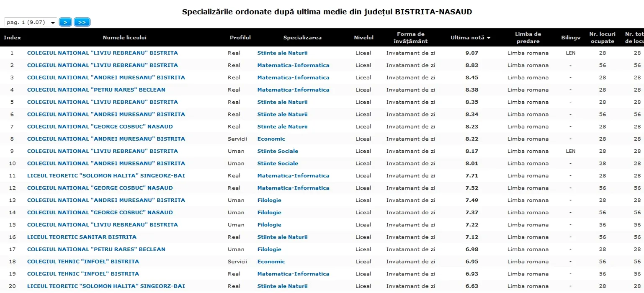The width and height of the screenshot is (644, 293).
Task: Sort by Numele liceului column header
Action: (124, 38)
